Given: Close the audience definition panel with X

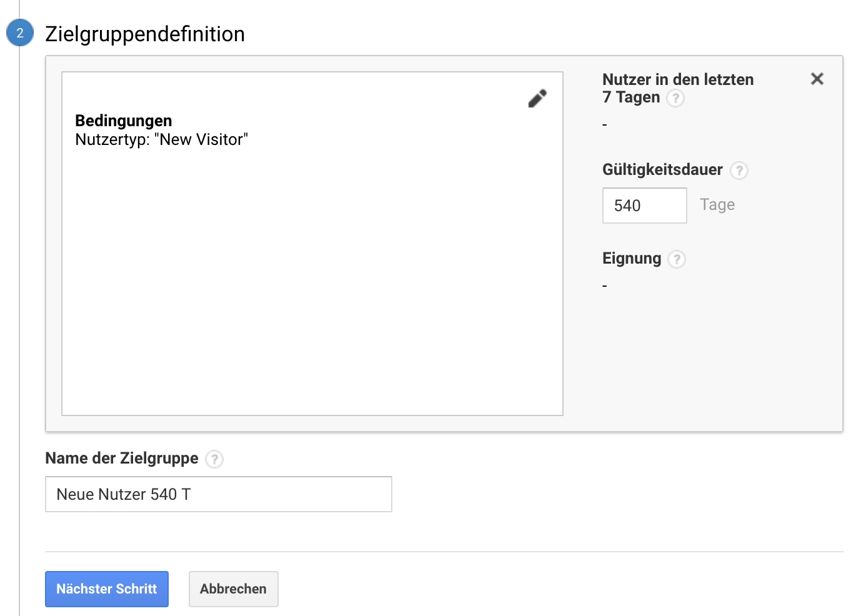Looking at the screenshot, I should [x=817, y=79].
